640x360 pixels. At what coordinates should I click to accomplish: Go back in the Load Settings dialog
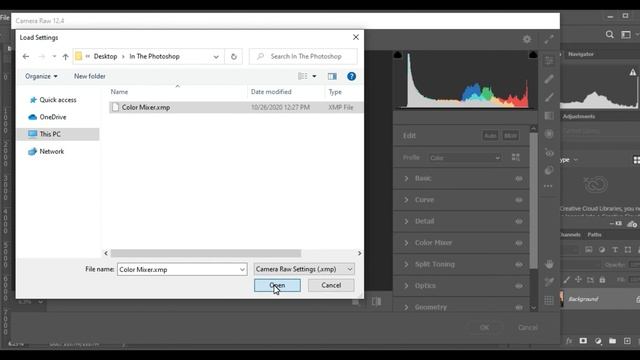point(26,56)
